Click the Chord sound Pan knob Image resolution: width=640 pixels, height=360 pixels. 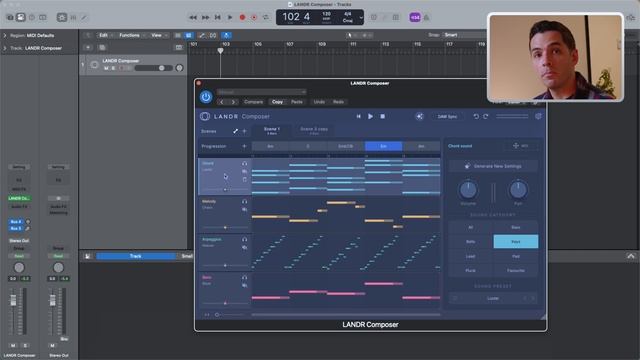coord(518,190)
